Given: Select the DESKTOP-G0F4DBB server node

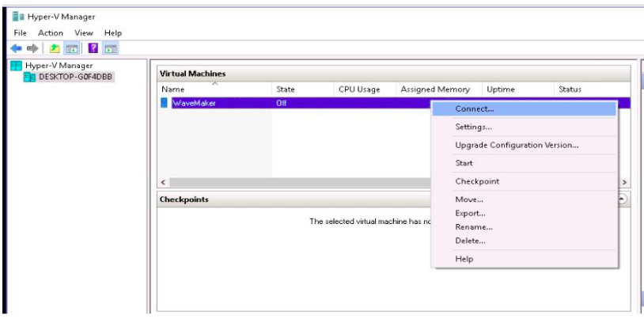Looking at the screenshot, I should pyautogui.click(x=75, y=77).
